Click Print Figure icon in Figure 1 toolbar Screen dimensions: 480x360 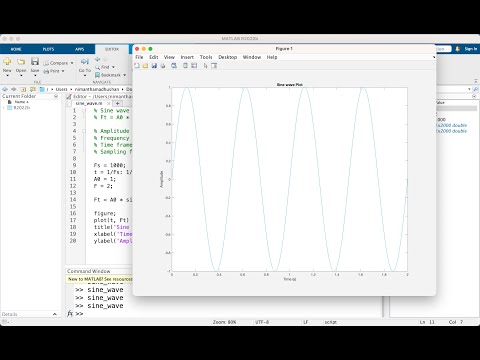(163, 66)
